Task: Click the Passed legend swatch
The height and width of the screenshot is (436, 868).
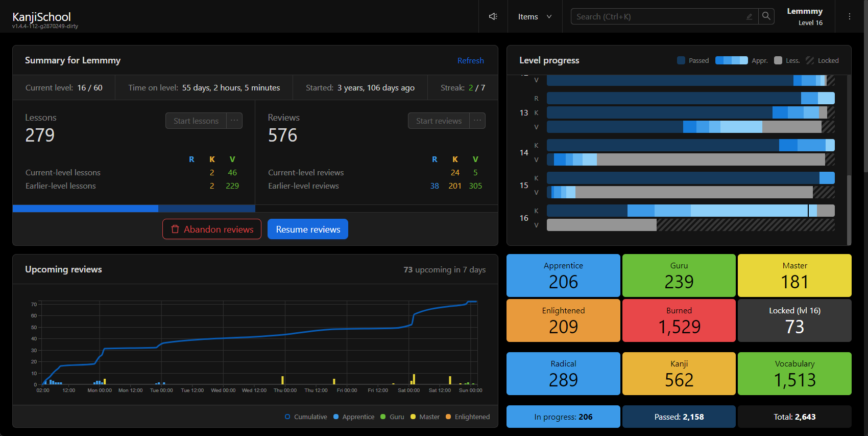Action: 681,60
